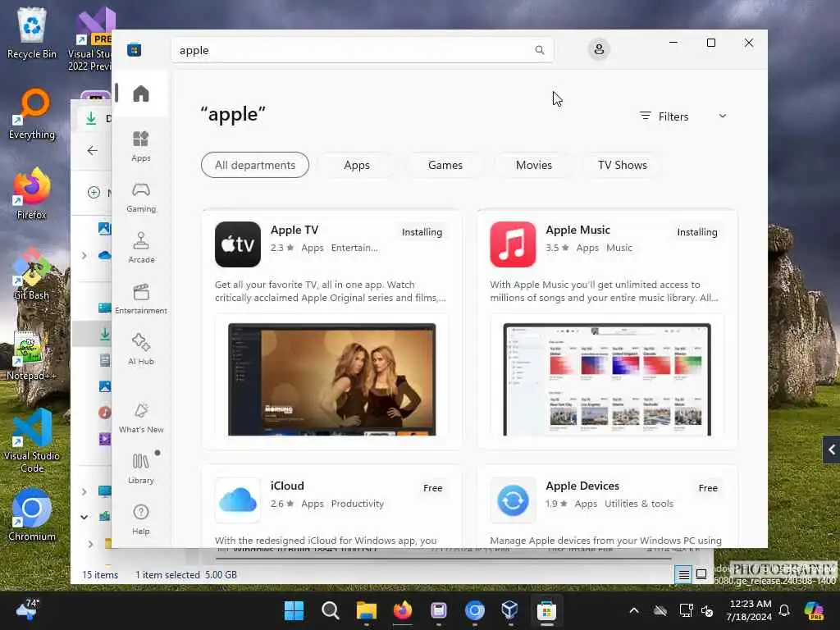The height and width of the screenshot is (630, 840).
Task: Click the Apple Devices app icon
Action: (513, 500)
